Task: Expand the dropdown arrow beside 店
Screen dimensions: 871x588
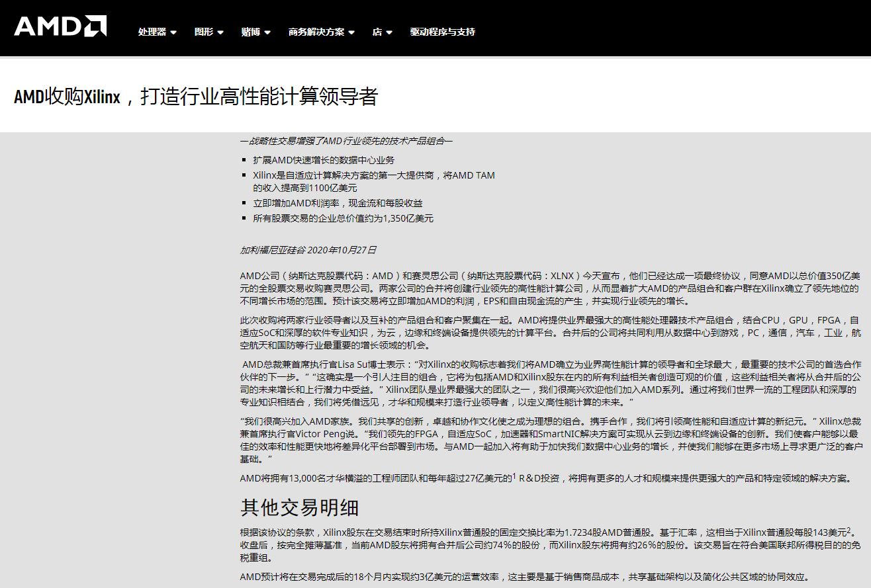Action: 390,32
